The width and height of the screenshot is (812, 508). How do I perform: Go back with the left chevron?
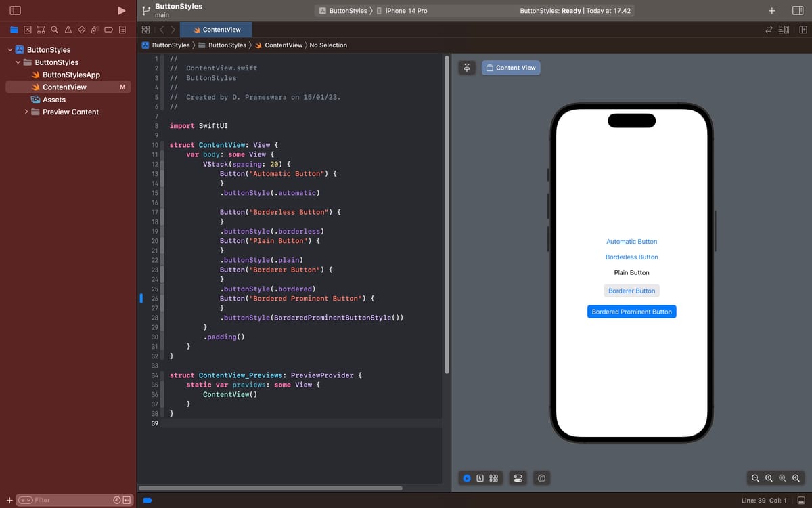pyautogui.click(x=161, y=30)
